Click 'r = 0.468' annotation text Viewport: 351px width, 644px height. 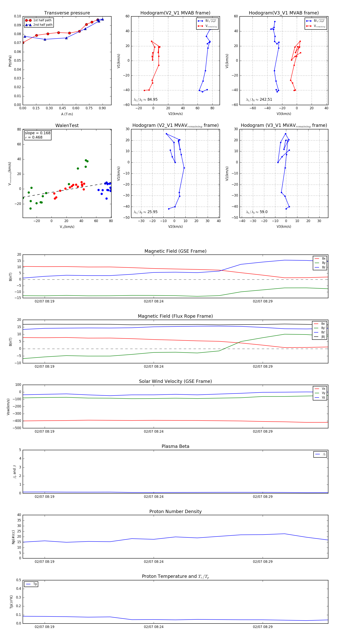34,137
